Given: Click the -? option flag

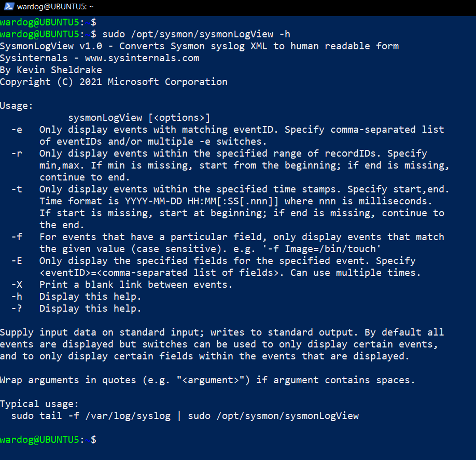Looking at the screenshot, I should (17, 309).
